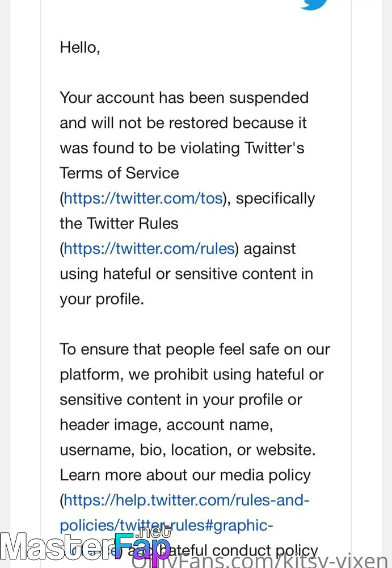The width and height of the screenshot is (392, 568).
Task: Click the blue Twitter bird logo
Action: click(314, 5)
